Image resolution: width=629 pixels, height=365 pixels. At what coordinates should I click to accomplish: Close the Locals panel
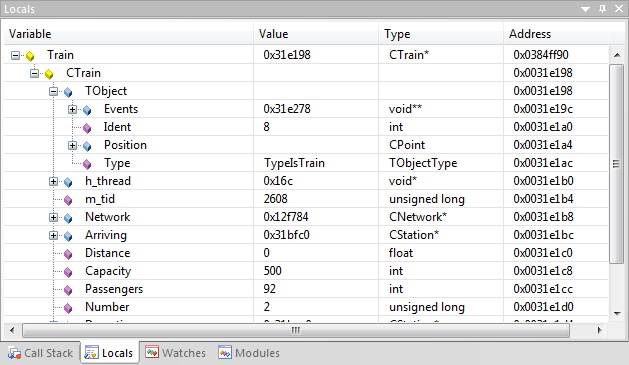[x=619, y=9]
